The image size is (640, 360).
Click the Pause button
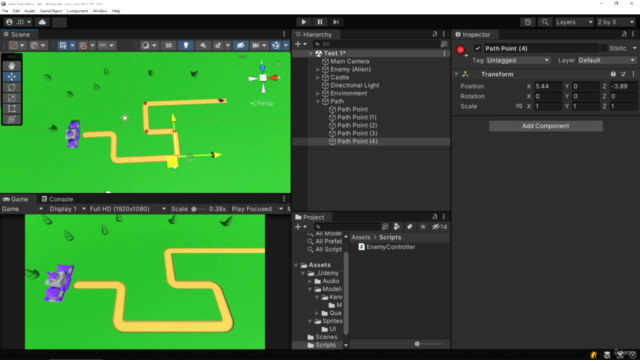click(x=320, y=22)
